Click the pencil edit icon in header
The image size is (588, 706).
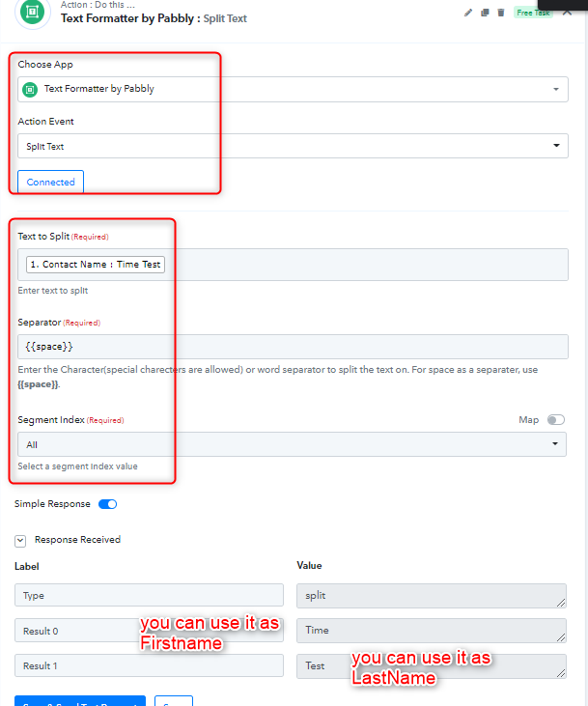[x=468, y=13]
